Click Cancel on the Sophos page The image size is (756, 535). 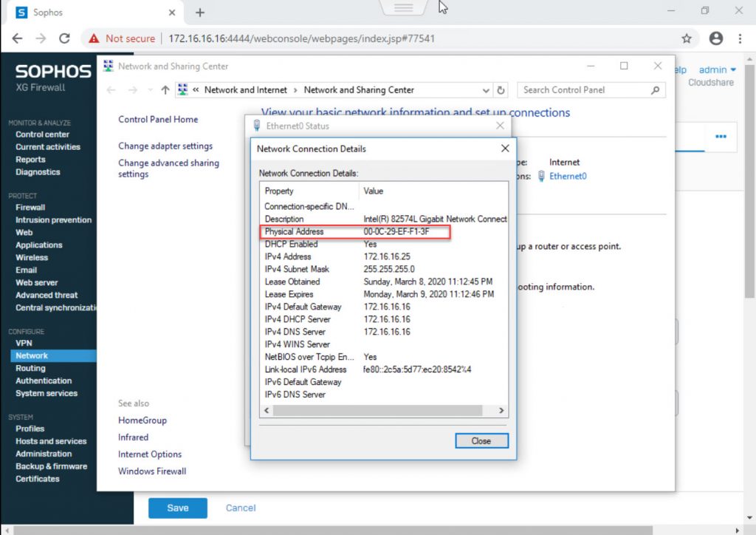click(x=241, y=508)
